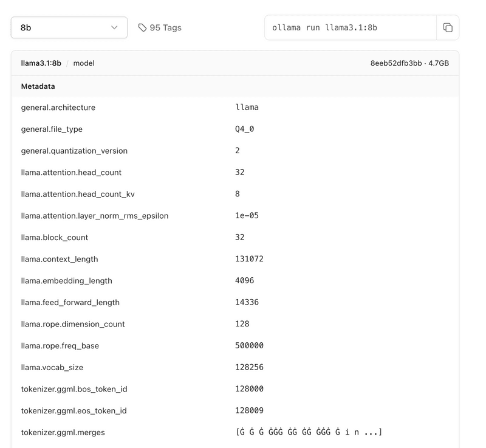Select the llama.embedding_length key
486x448 pixels.
(67, 281)
